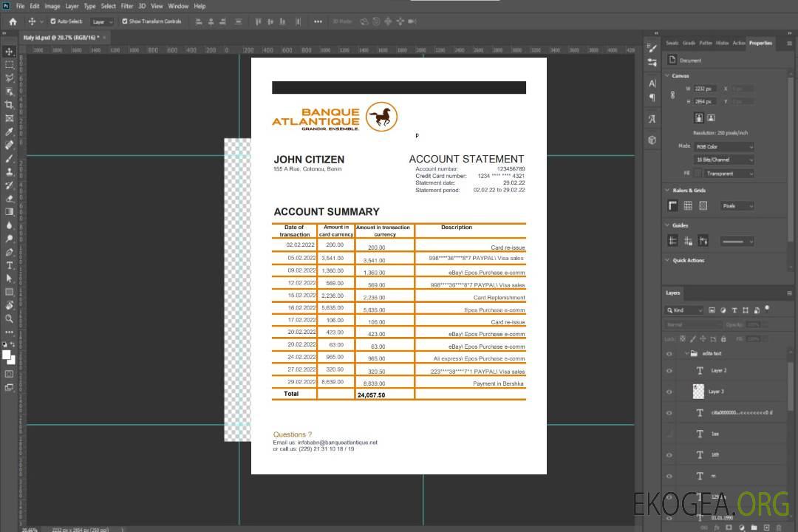Screen dimensions: 798x532
Task: Click the foreground color swatch
Action: click(7, 355)
